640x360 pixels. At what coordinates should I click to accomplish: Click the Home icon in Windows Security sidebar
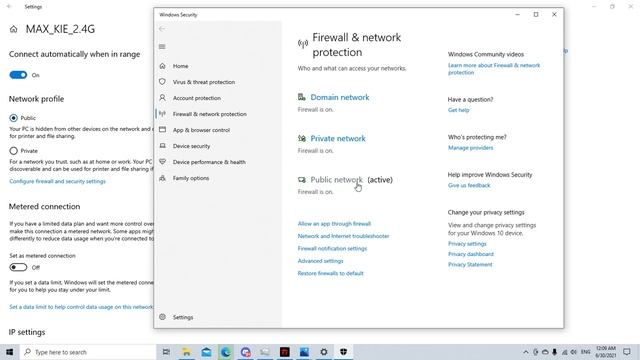click(x=162, y=66)
